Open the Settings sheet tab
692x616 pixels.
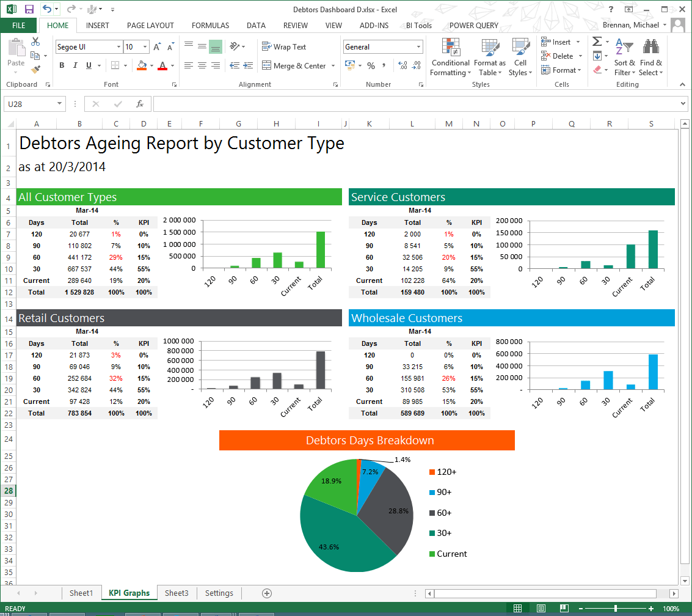(219, 593)
